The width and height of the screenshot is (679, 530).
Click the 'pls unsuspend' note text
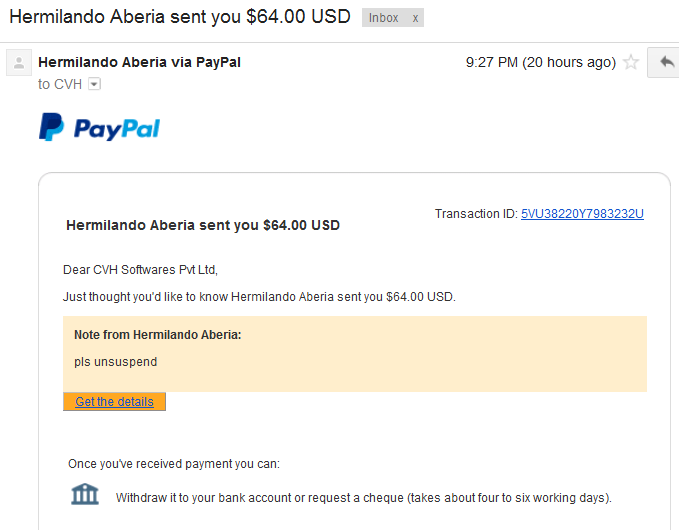(116, 362)
